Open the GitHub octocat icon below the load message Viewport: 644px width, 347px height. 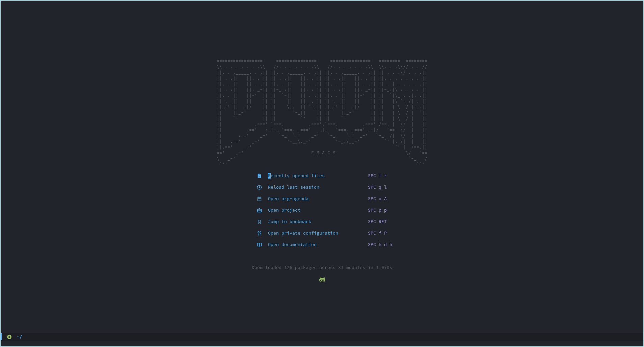click(x=322, y=280)
